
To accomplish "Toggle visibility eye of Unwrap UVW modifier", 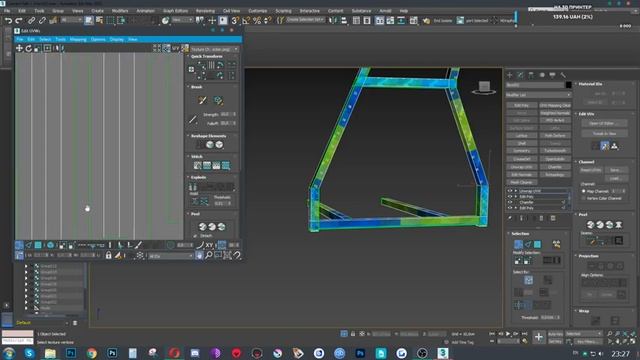I will (x=510, y=191).
